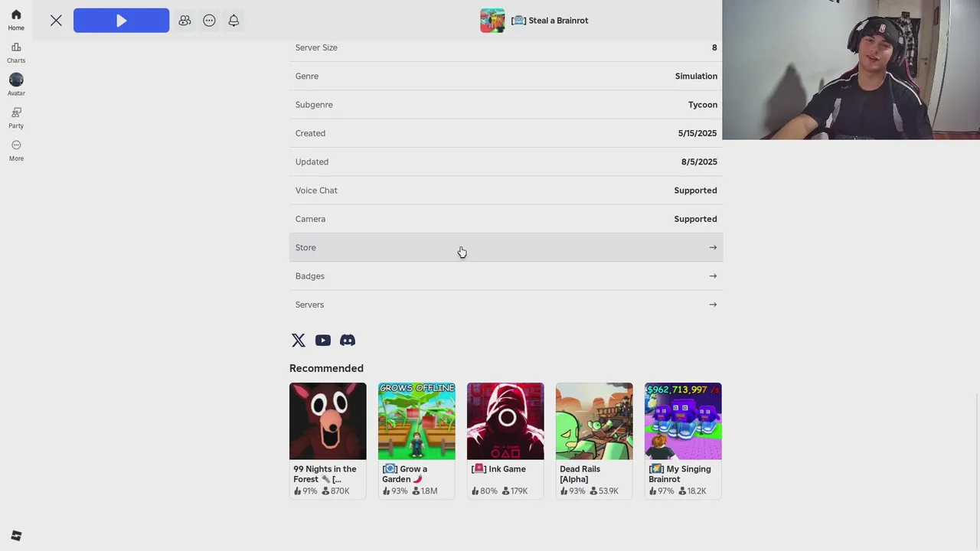980x551 pixels.
Task: Click the Dead Rails [Alpha] title
Action: (580, 474)
